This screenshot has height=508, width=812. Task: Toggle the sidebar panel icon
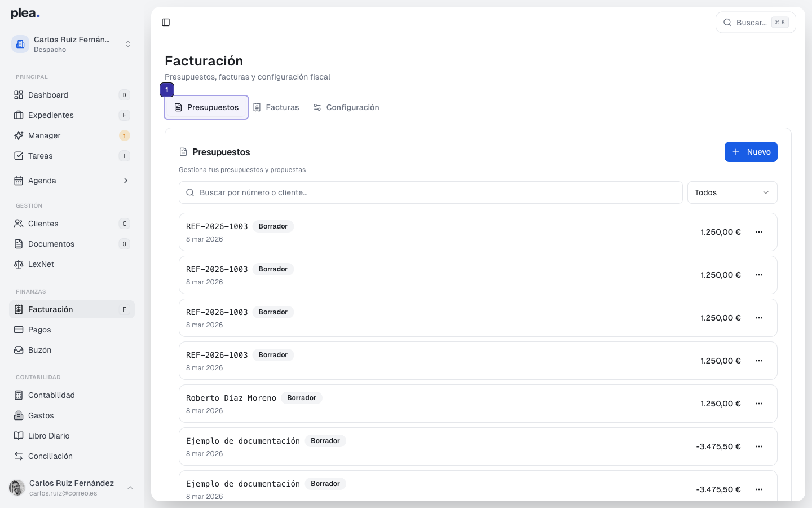(x=166, y=23)
